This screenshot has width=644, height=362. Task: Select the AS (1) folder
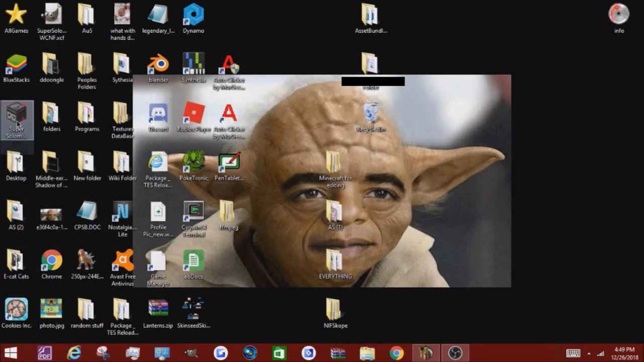335,216
